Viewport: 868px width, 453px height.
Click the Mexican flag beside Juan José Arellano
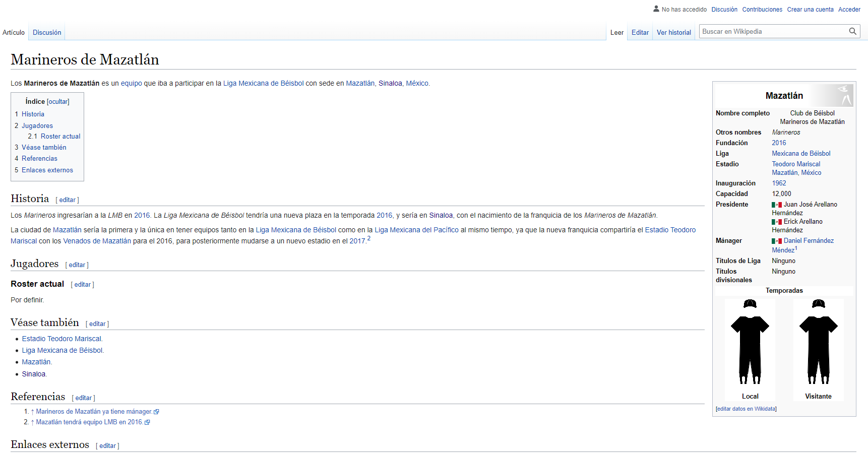[x=777, y=205]
